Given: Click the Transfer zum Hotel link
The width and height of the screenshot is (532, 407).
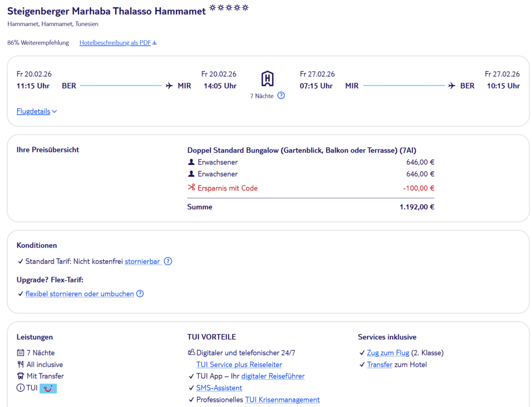Looking at the screenshot, I should tap(379, 365).
